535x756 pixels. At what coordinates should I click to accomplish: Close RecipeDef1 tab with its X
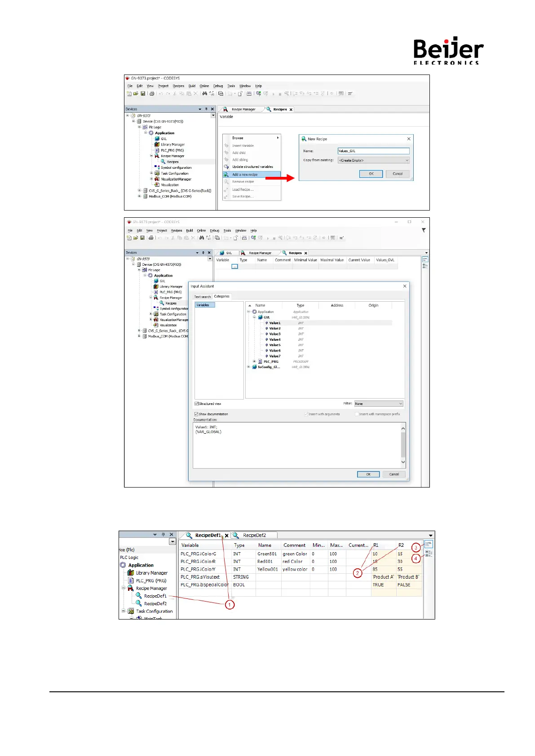pos(227,536)
